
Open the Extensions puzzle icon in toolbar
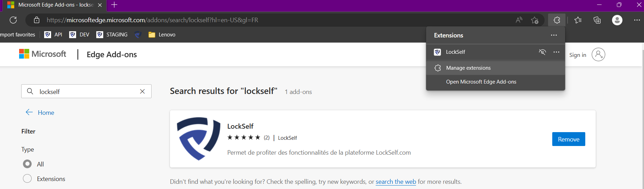coord(557,20)
